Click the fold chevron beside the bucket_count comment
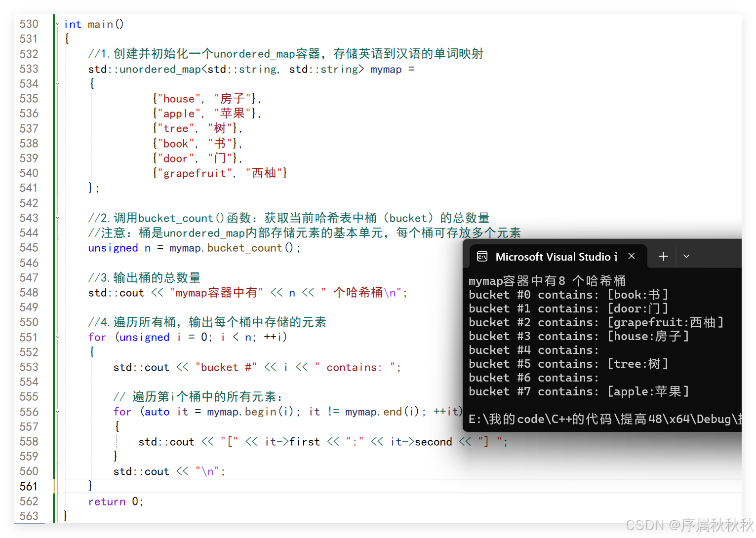Image resolution: width=756 pixels, height=538 pixels. click(x=57, y=217)
